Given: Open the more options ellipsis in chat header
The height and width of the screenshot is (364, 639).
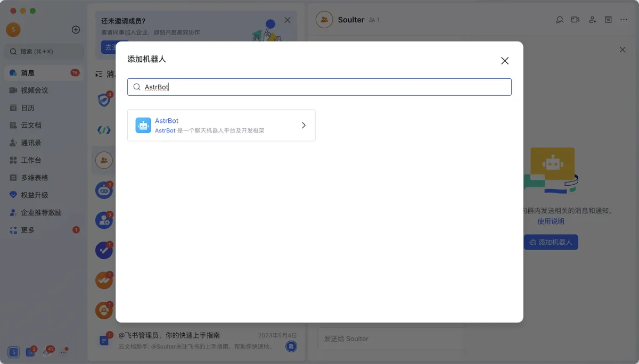Looking at the screenshot, I should [624, 20].
